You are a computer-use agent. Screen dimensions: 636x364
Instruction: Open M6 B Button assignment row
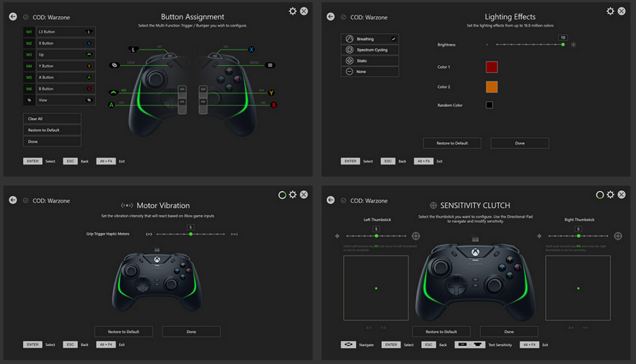[59, 88]
